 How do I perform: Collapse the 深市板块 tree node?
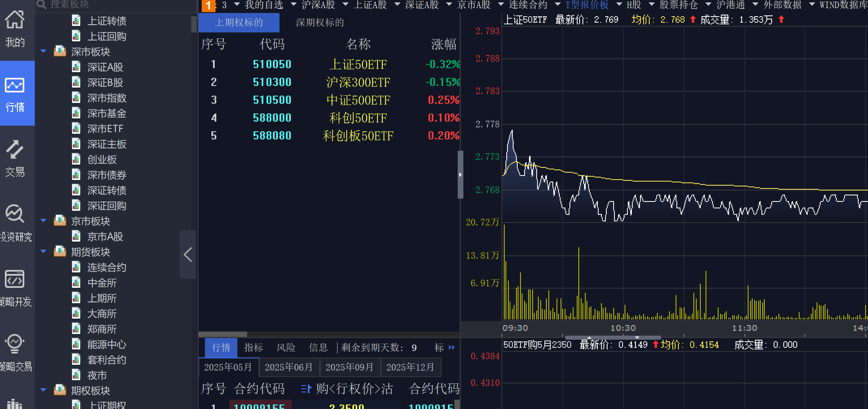[43, 51]
